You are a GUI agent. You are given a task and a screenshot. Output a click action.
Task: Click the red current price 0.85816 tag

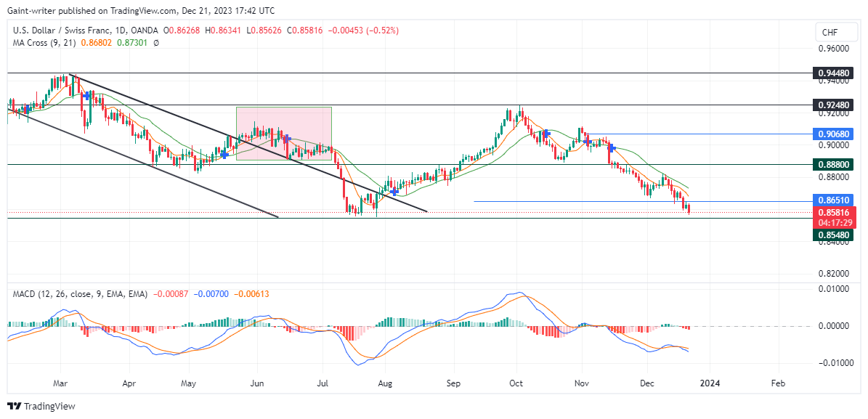(835, 212)
